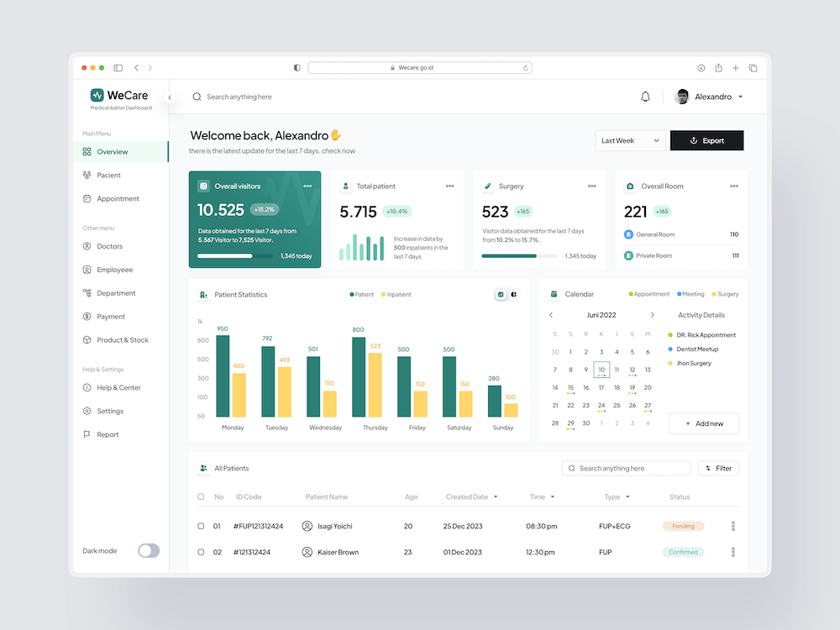
Task: Sort by Created Date column arrow
Action: pyautogui.click(x=496, y=497)
